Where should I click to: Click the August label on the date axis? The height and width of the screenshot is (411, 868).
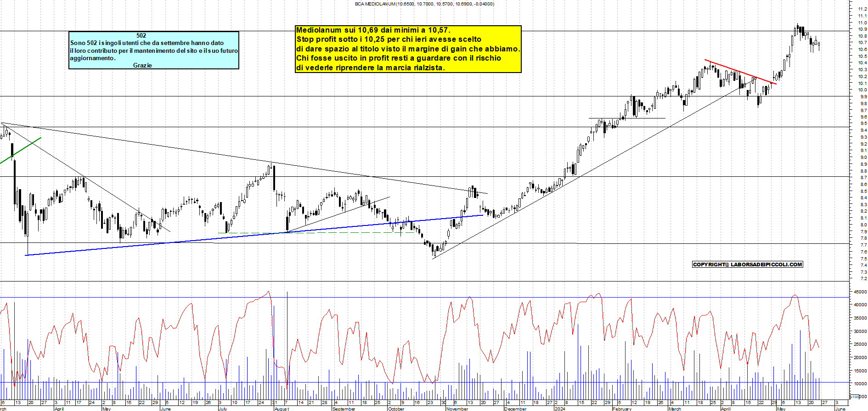pos(282,409)
